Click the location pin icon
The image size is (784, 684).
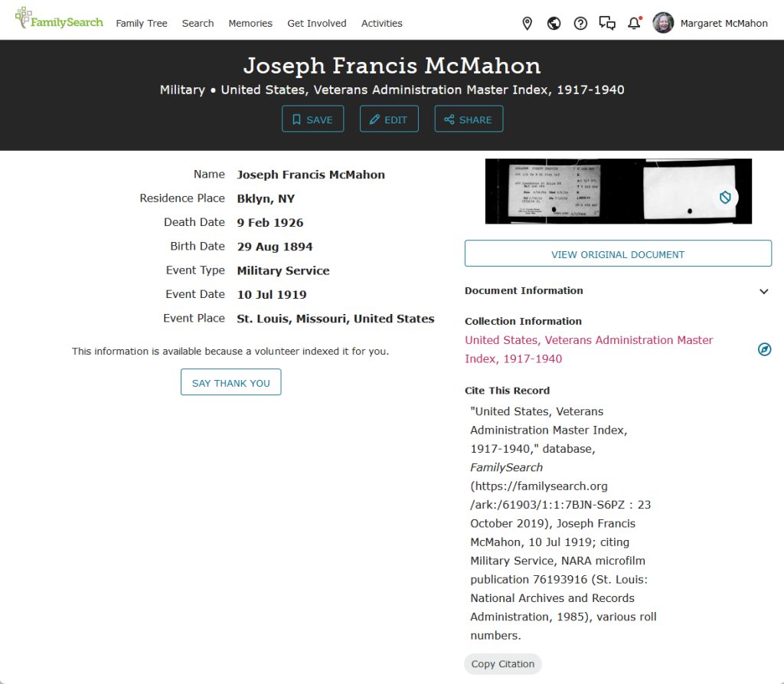(527, 23)
